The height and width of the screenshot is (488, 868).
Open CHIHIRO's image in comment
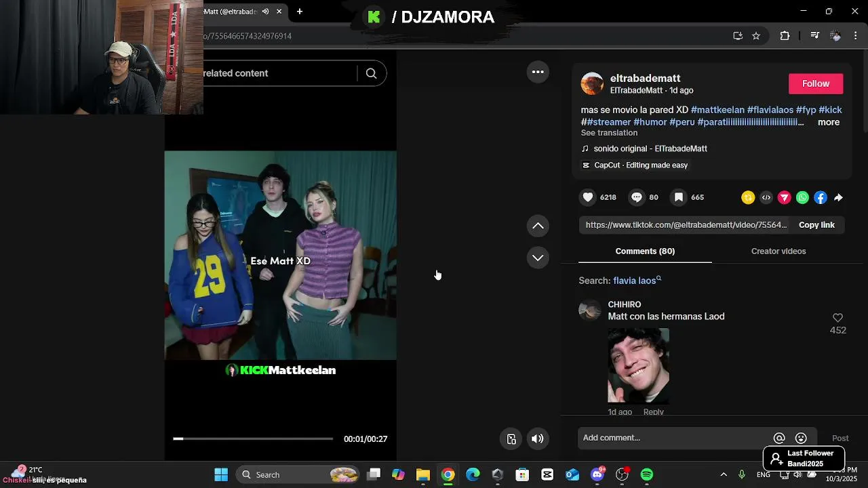pos(638,366)
